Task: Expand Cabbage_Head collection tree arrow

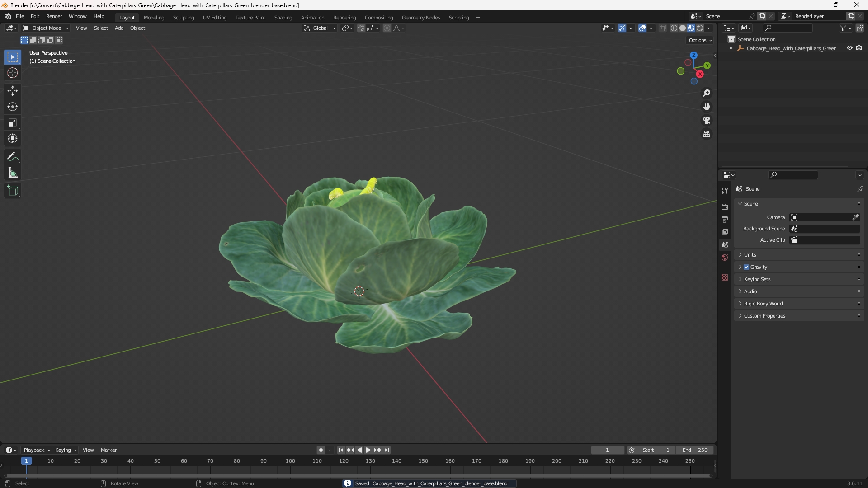Action: 731,48
